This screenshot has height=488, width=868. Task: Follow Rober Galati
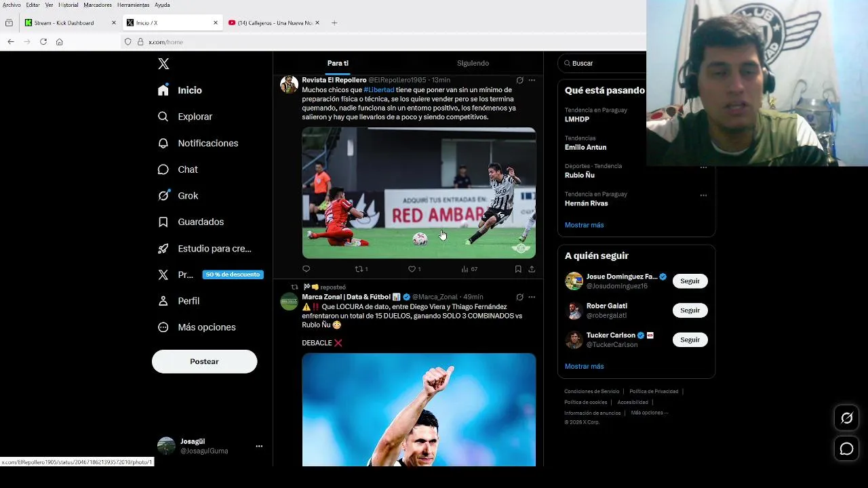click(x=690, y=310)
